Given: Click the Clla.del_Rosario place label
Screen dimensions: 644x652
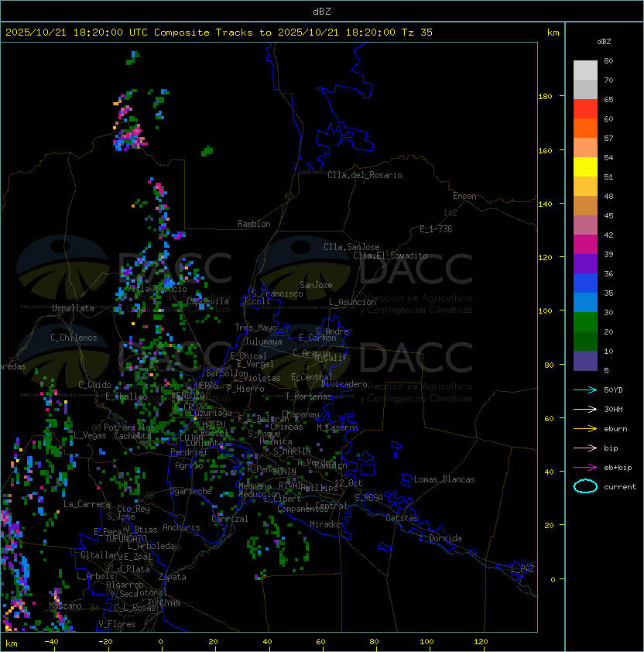Looking at the screenshot, I should click(x=365, y=175).
